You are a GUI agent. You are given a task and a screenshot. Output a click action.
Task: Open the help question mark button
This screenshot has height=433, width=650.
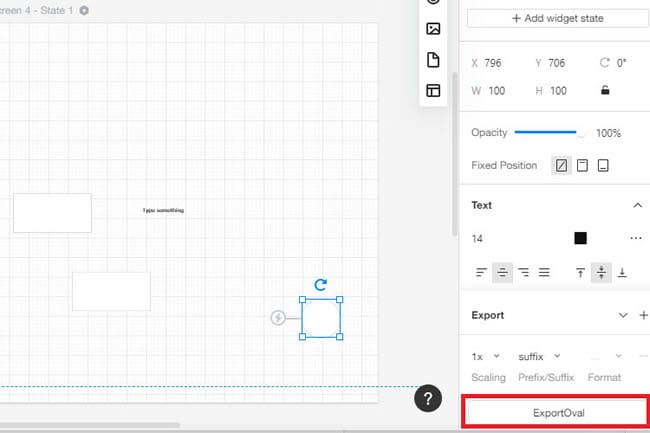click(x=428, y=399)
